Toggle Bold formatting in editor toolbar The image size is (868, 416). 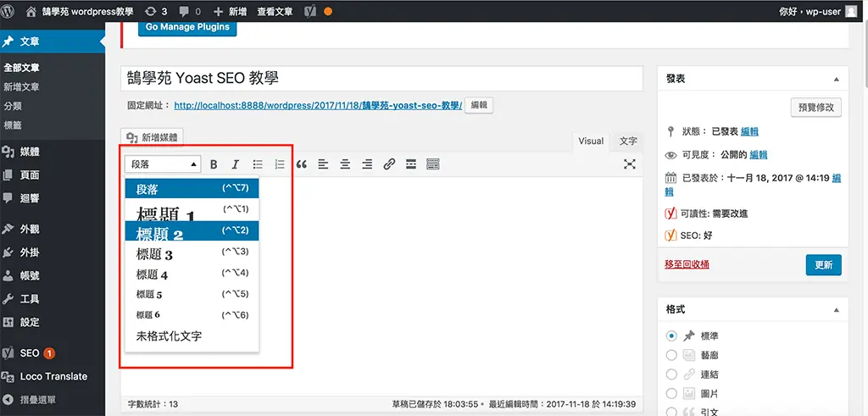point(214,164)
